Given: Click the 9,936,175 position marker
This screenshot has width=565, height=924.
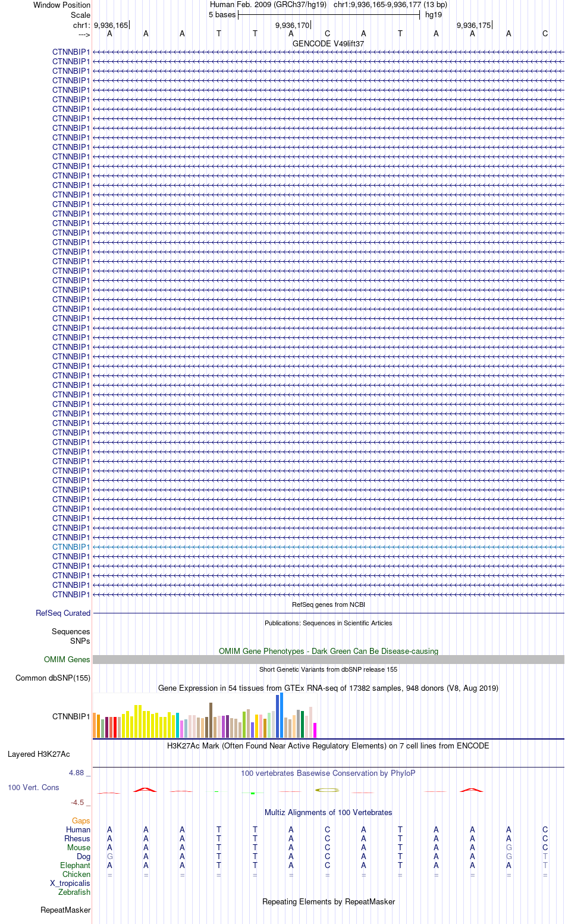Looking at the screenshot, I should point(474,25).
